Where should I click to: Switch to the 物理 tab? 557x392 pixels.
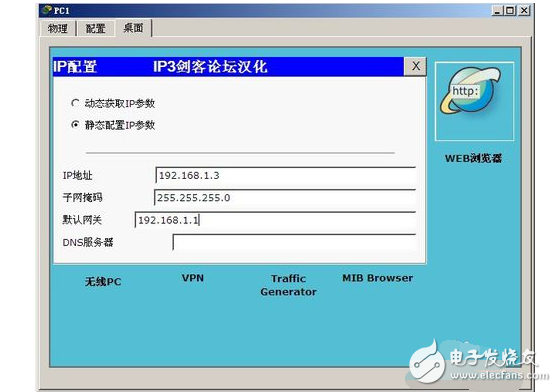(x=58, y=28)
